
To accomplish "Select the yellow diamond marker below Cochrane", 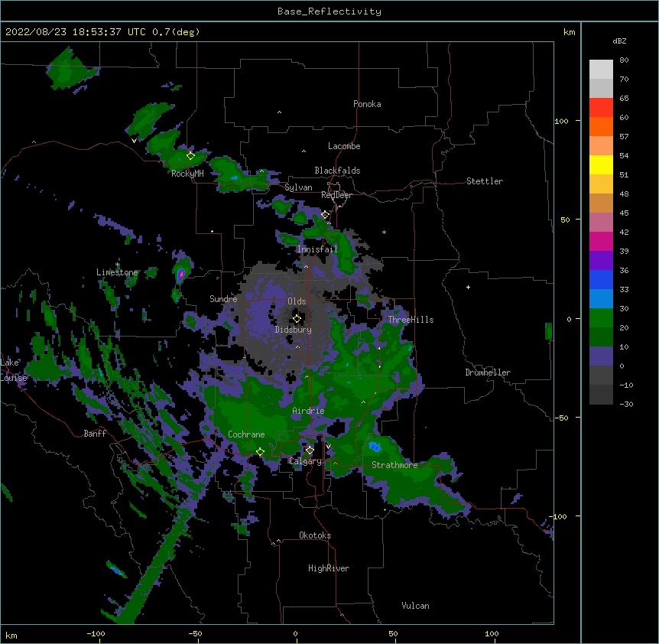I will point(260,452).
